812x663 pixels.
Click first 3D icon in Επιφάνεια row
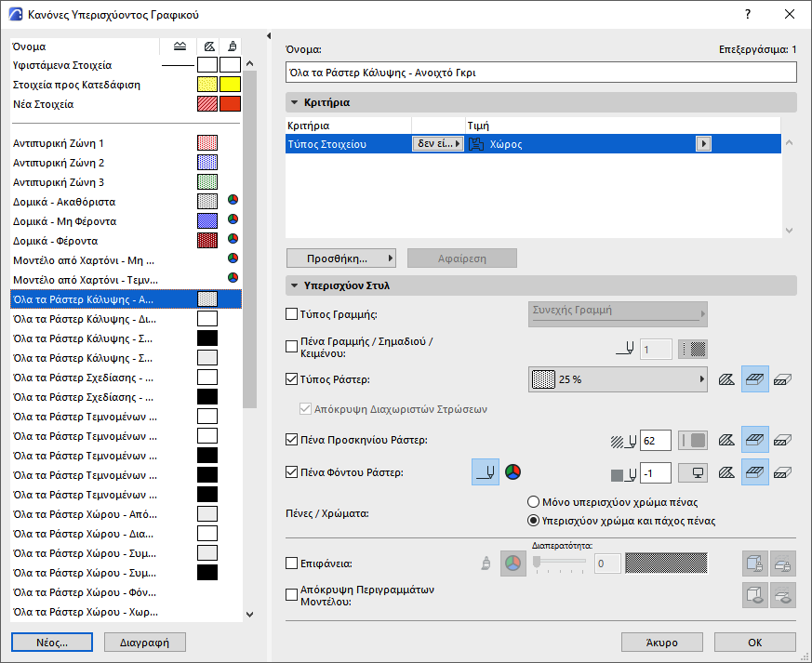pyautogui.click(x=755, y=564)
